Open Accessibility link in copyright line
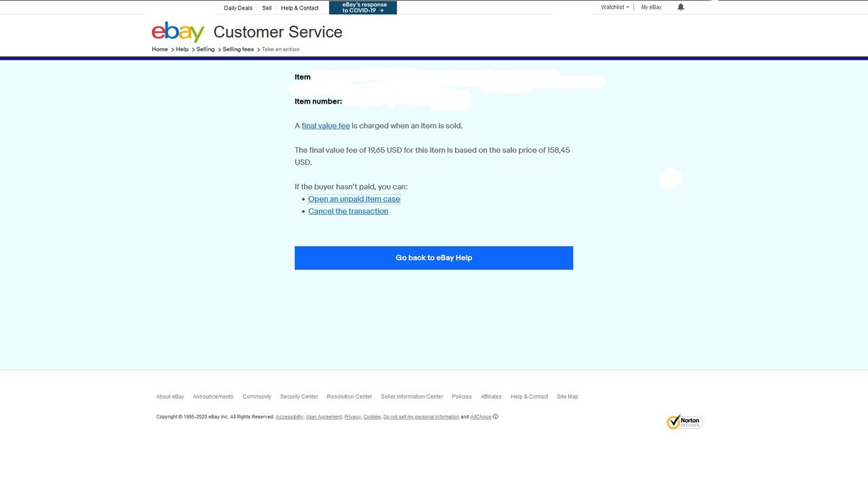This screenshot has height=488, width=868. coord(290,418)
